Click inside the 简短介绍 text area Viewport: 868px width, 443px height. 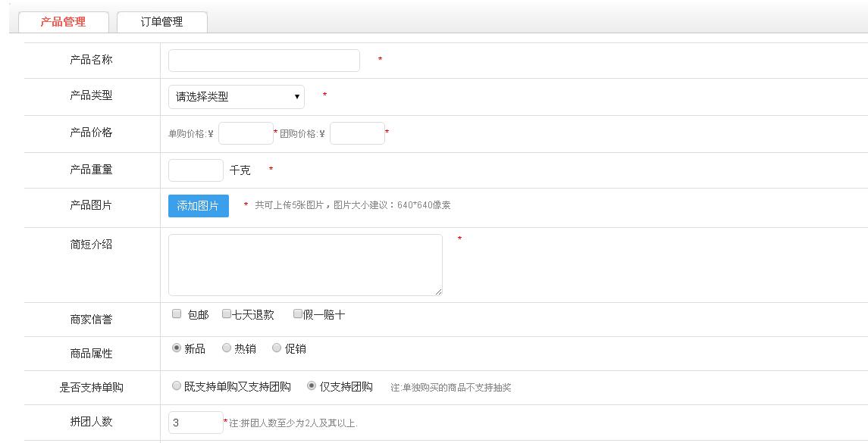click(x=305, y=264)
